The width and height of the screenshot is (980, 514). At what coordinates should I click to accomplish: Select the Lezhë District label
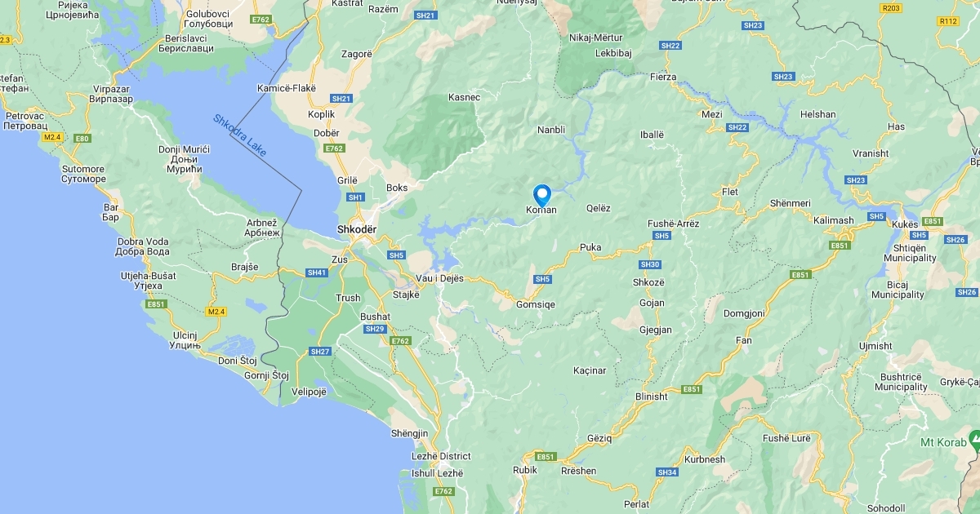[442, 457]
